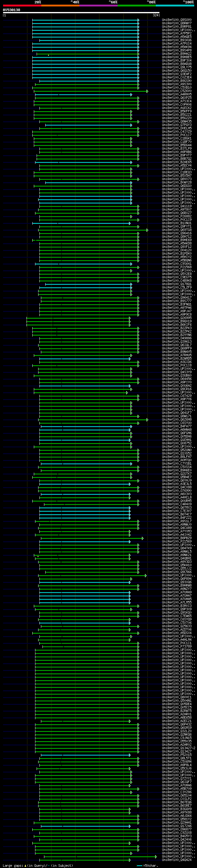The height and width of the screenshot is (868, 197).
Task: Click the purple 40%–60% legend segment
Action: (99, 6)
